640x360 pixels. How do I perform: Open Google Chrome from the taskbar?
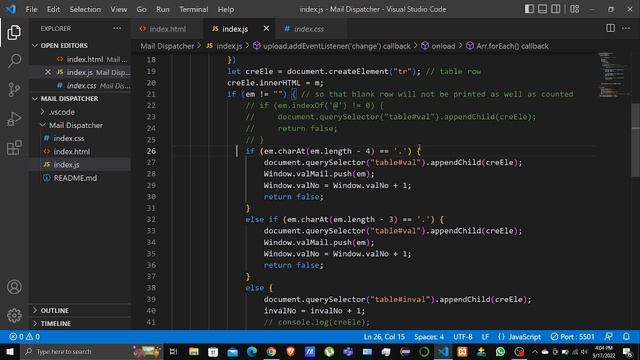[271, 351]
